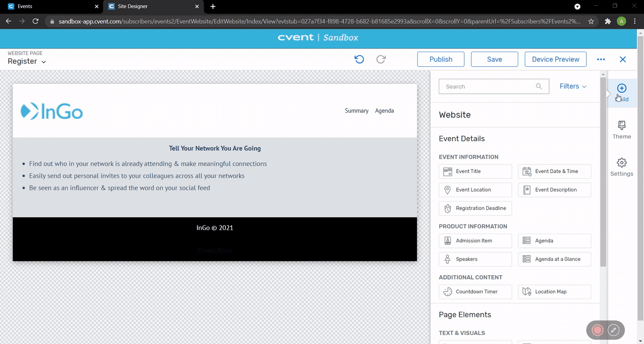
Task: Reload the page with browser refresh icon
Action: [x=35, y=21]
